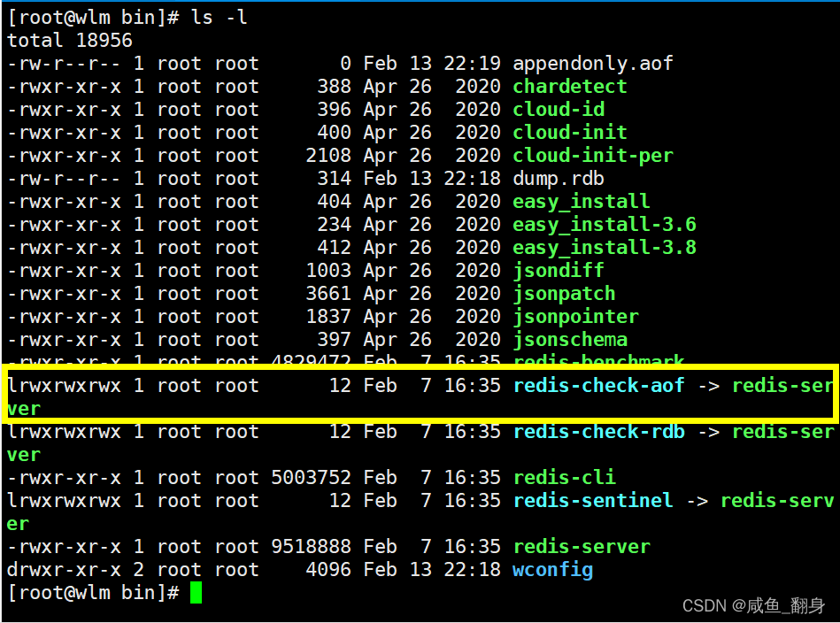The image size is (840, 623).
Task: Select the redis-server executable name
Action: click(x=582, y=547)
